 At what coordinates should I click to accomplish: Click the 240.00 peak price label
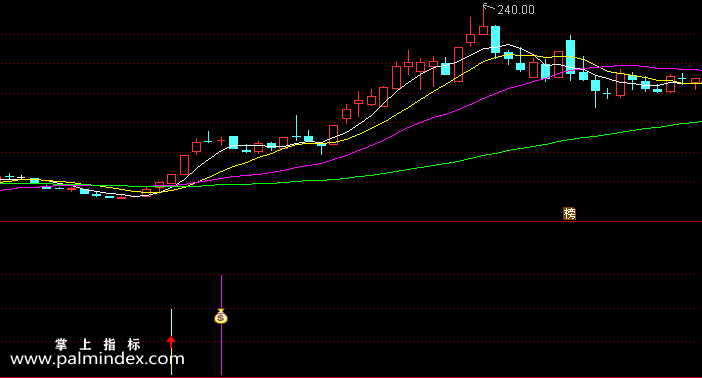pyautogui.click(x=516, y=10)
